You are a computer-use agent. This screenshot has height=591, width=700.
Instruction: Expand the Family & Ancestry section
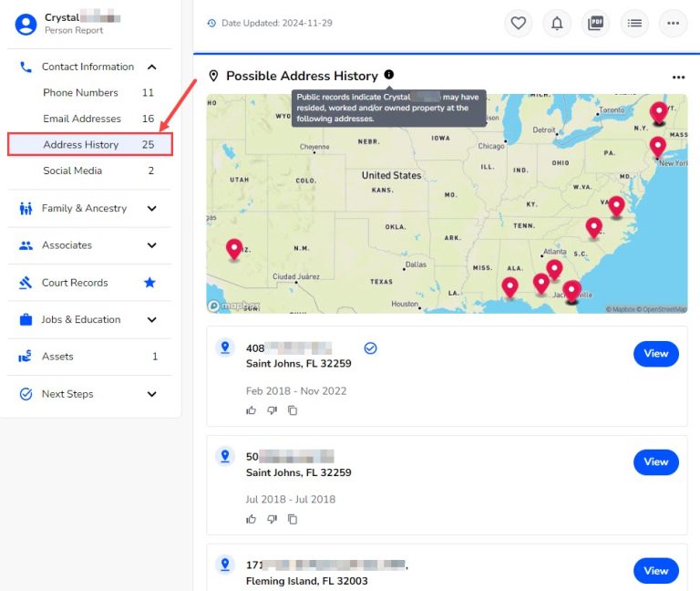click(x=151, y=208)
